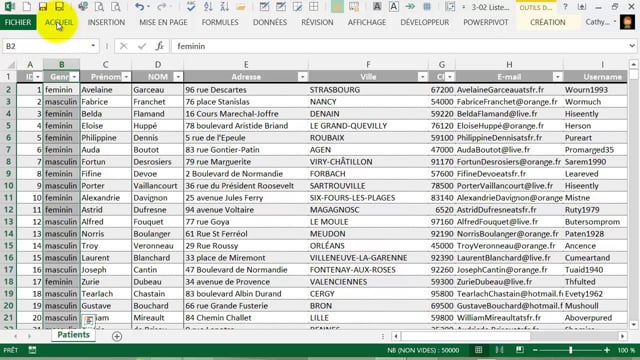Open the POWERPIVOT ribbon tab
The image size is (640, 360).
pyautogui.click(x=486, y=22)
